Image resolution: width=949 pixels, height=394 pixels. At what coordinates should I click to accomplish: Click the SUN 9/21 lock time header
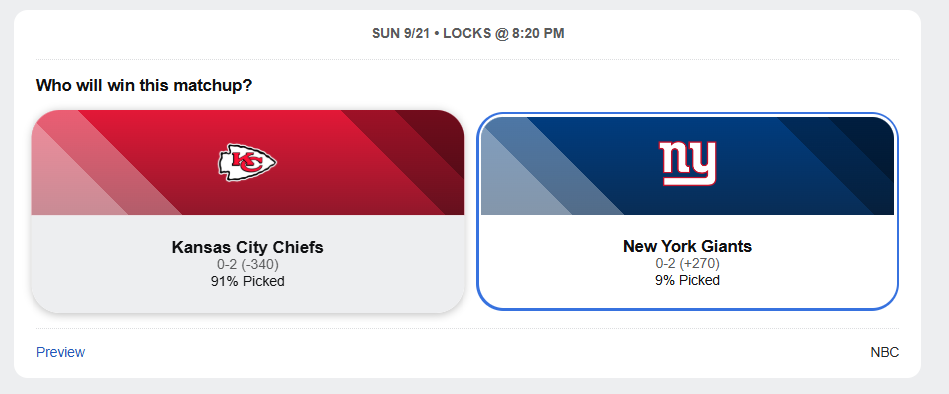point(468,34)
